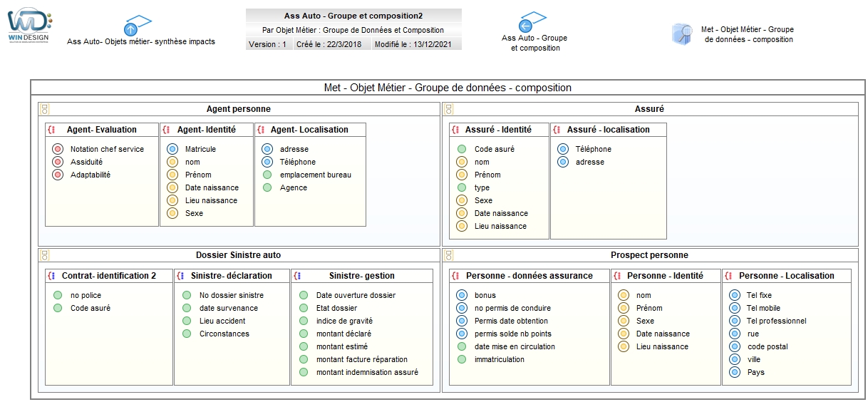Follow the Ass Auto - Groupe et composition link
The height and width of the screenshot is (402, 868).
[x=534, y=43]
